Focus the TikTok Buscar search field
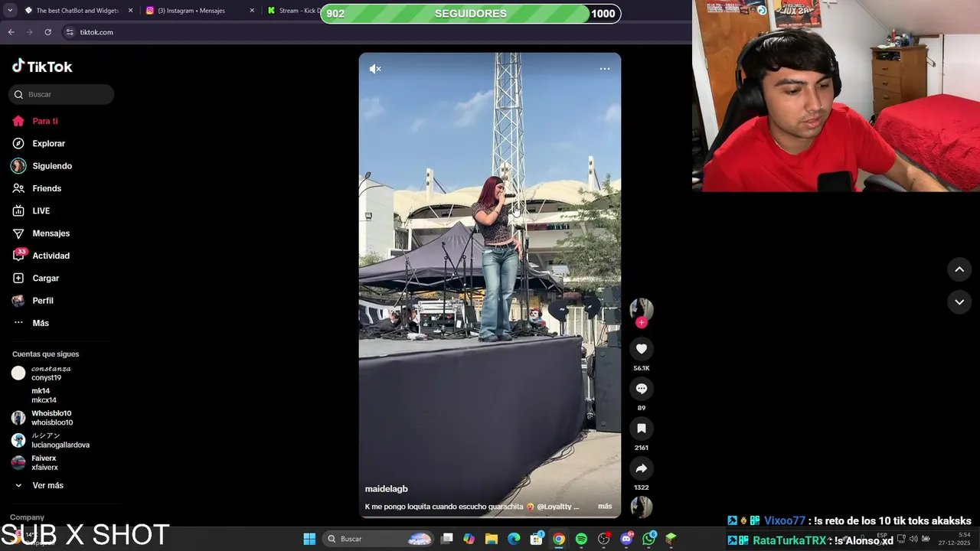This screenshot has height=551, width=980. pyautogui.click(x=61, y=94)
